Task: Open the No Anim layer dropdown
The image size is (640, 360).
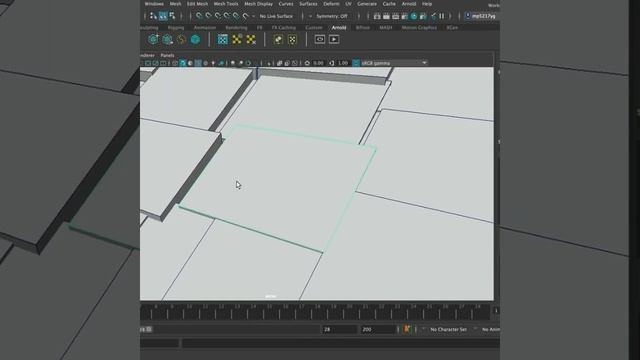Action: coord(490,329)
